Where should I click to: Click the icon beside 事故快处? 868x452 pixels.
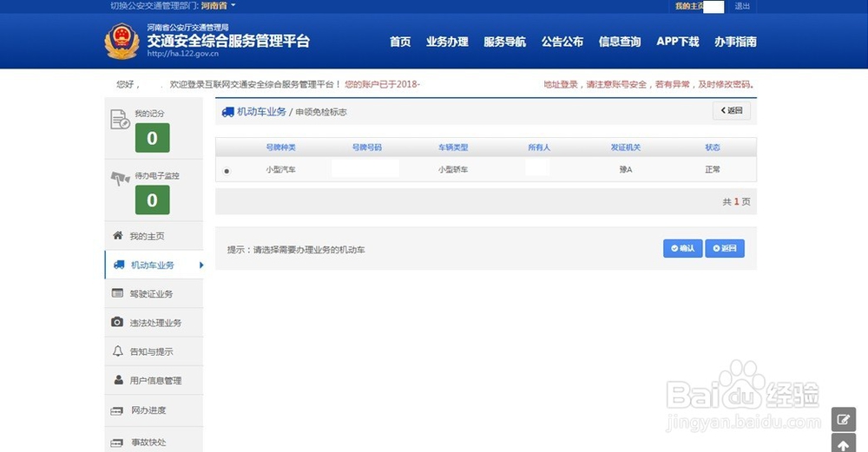pos(117,443)
